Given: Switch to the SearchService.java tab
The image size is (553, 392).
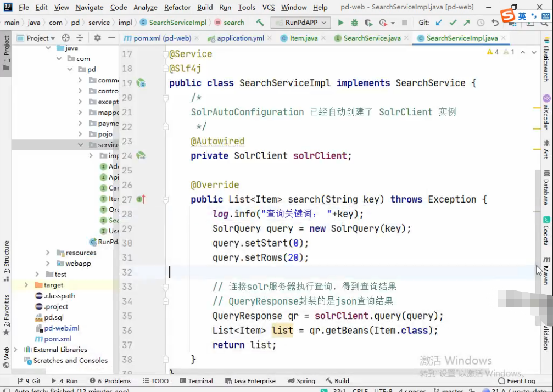Looking at the screenshot, I should [x=372, y=38].
